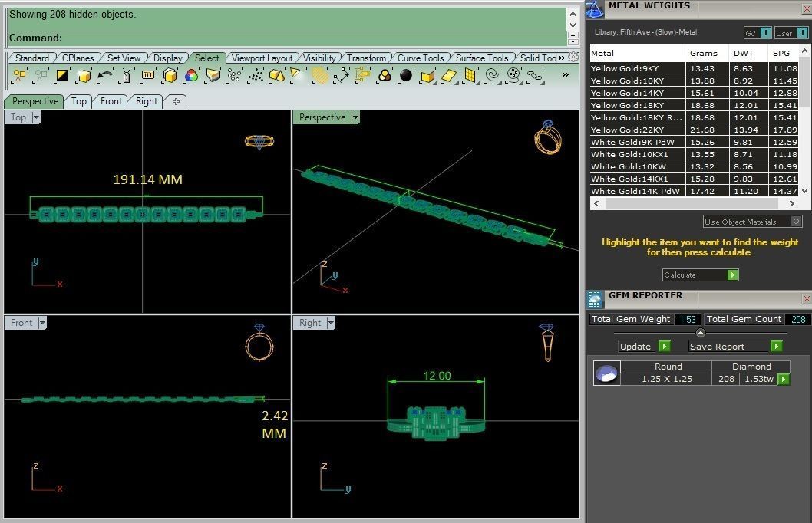This screenshot has height=523, width=812.
Task: Click the Select Chain link icon
Action: 534,76
